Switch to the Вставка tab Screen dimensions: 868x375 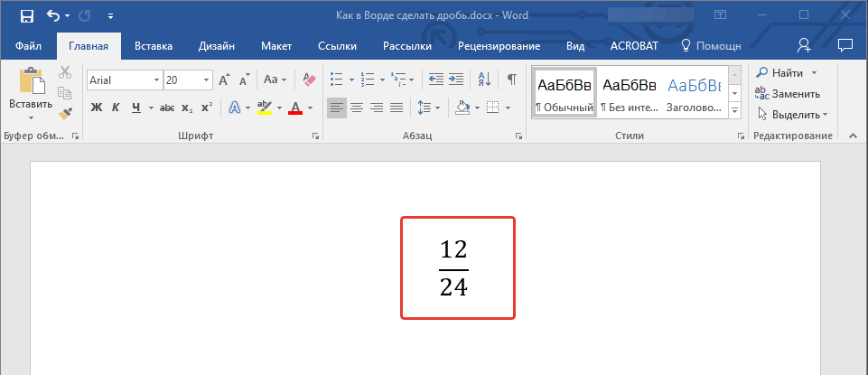(x=154, y=45)
